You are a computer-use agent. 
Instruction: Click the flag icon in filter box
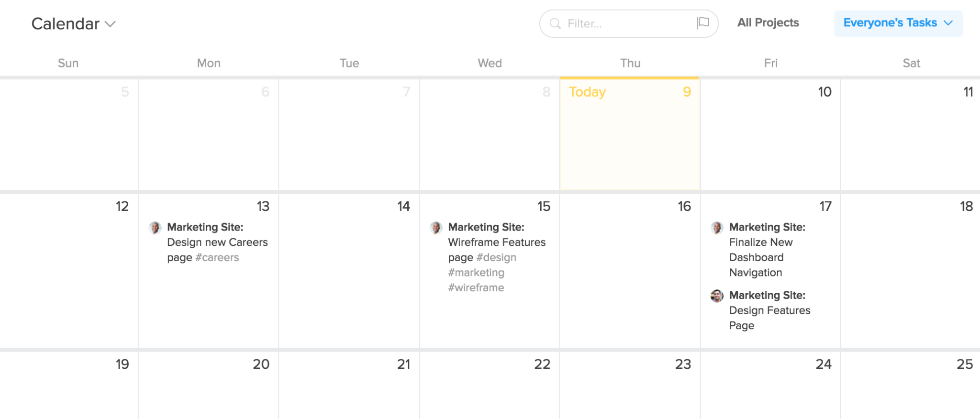point(702,23)
